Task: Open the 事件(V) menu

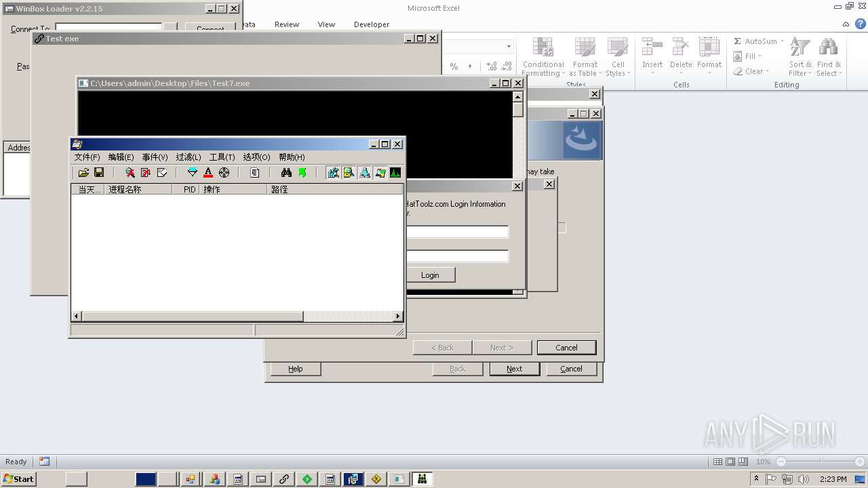Action: (x=155, y=157)
